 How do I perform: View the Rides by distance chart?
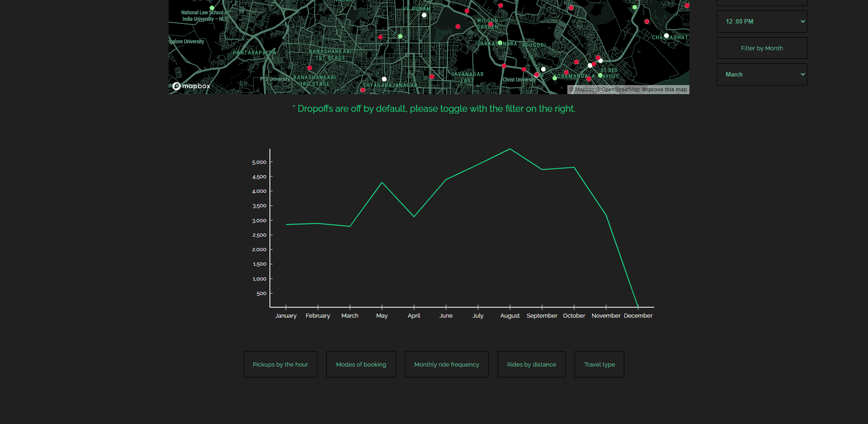(532, 364)
